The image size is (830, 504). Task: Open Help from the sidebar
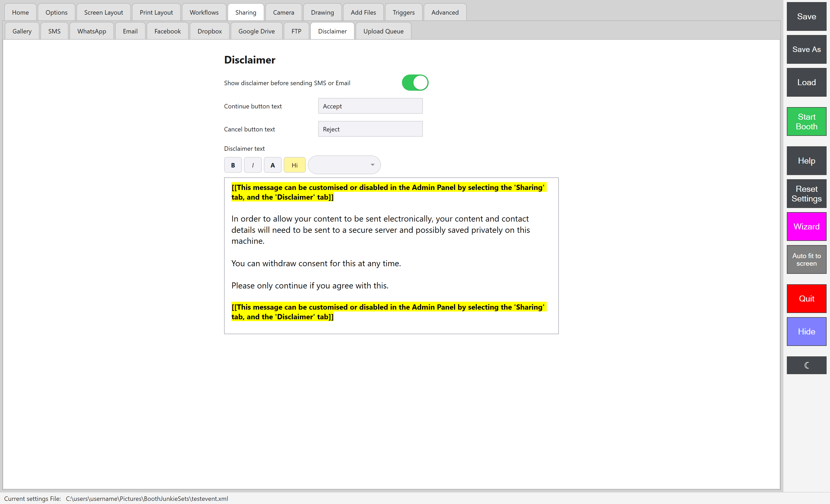(x=806, y=161)
